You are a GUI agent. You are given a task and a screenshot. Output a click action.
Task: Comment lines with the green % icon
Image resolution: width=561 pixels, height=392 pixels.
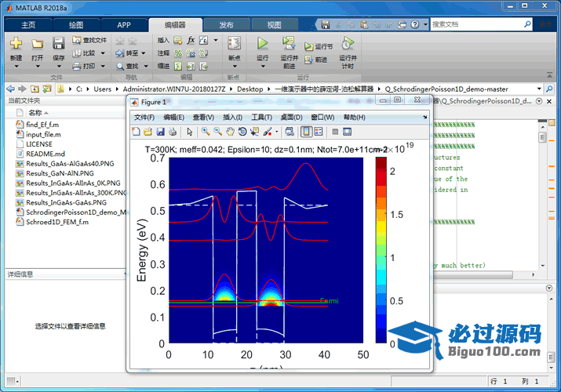pos(178,53)
